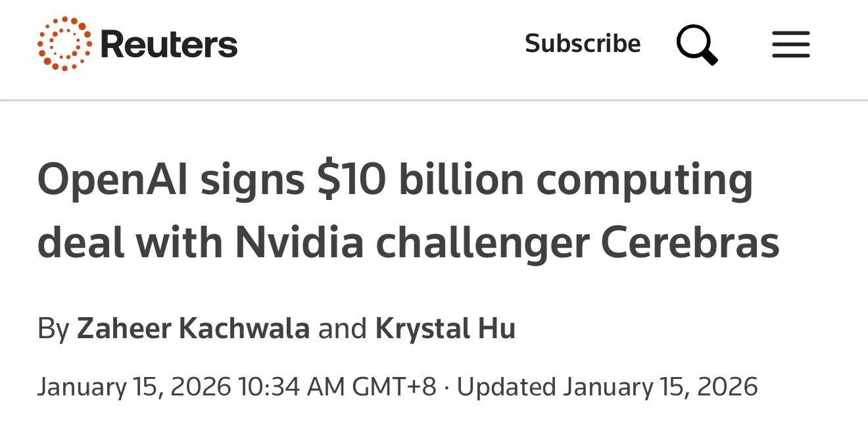Click the Subscribe link
Image resolution: width=868 pixels, height=427 pixels.
pos(582,43)
